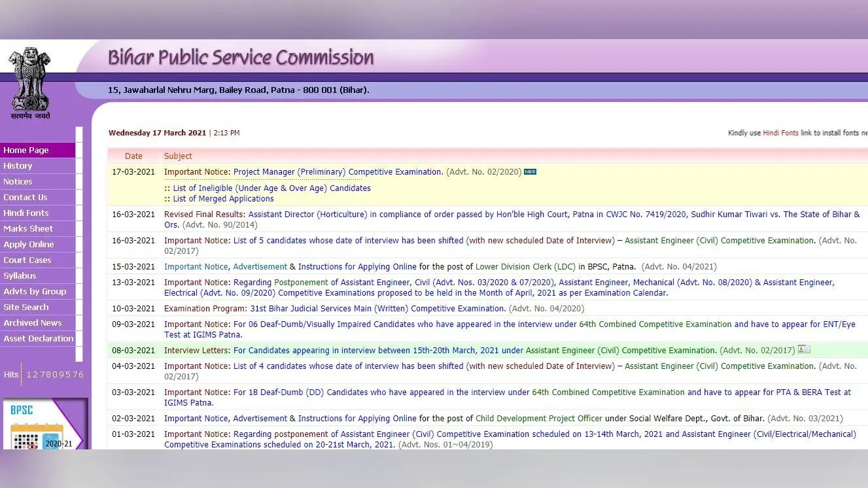Open Advts by Group sidebar item
The image size is (868, 488).
point(37,292)
